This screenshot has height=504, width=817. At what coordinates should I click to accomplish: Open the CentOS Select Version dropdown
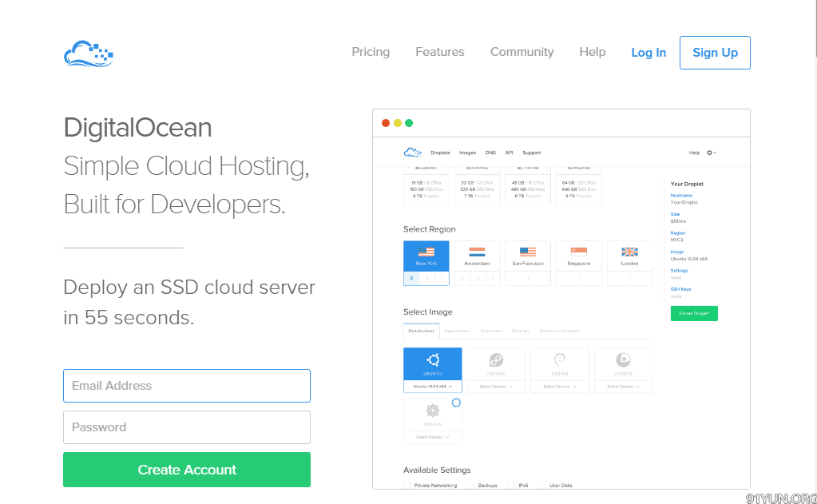[433, 437]
